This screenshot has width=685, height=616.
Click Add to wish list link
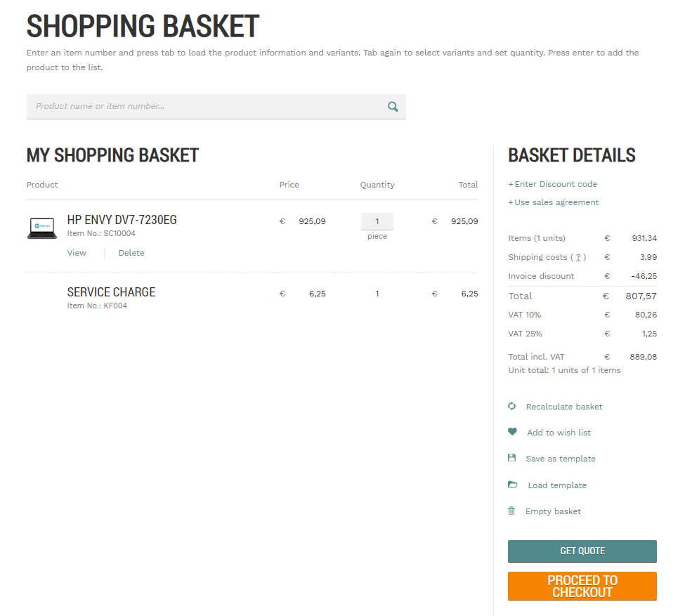pyautogui.click(x=559, y=433)
